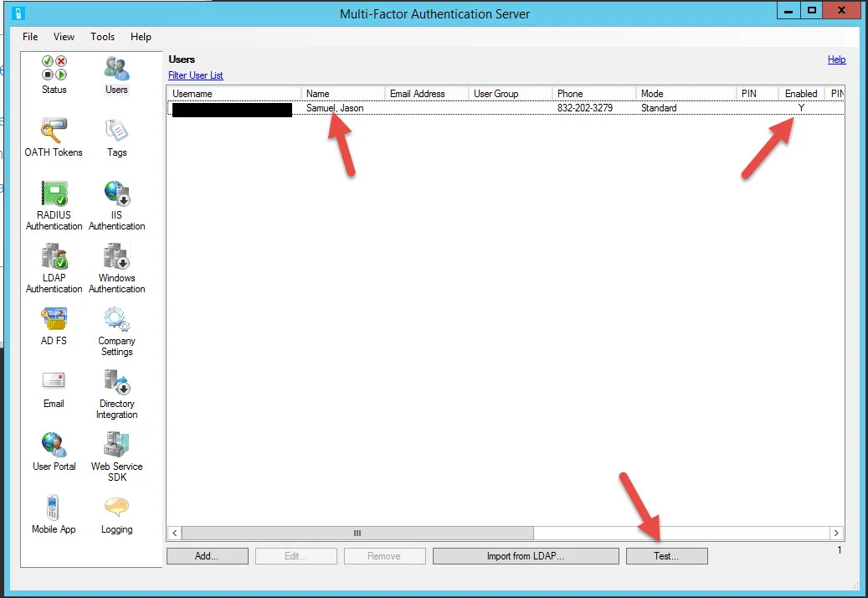Click the Import from LDAP... button

pos(526,556)
